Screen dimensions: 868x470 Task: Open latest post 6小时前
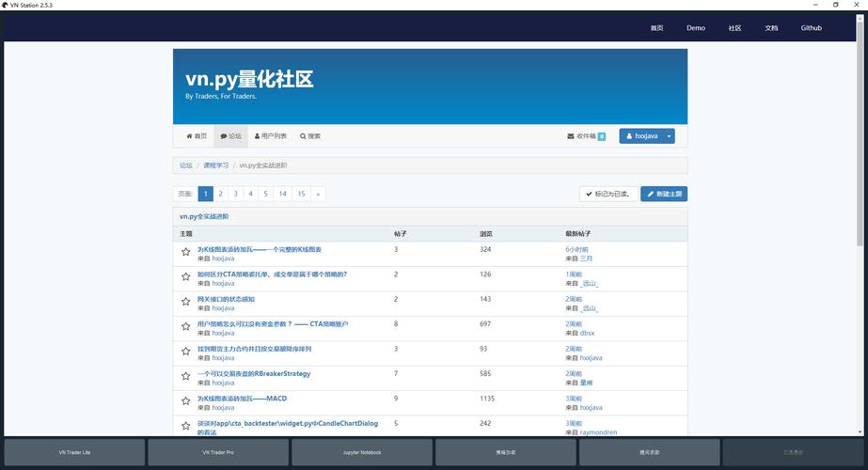576,250
